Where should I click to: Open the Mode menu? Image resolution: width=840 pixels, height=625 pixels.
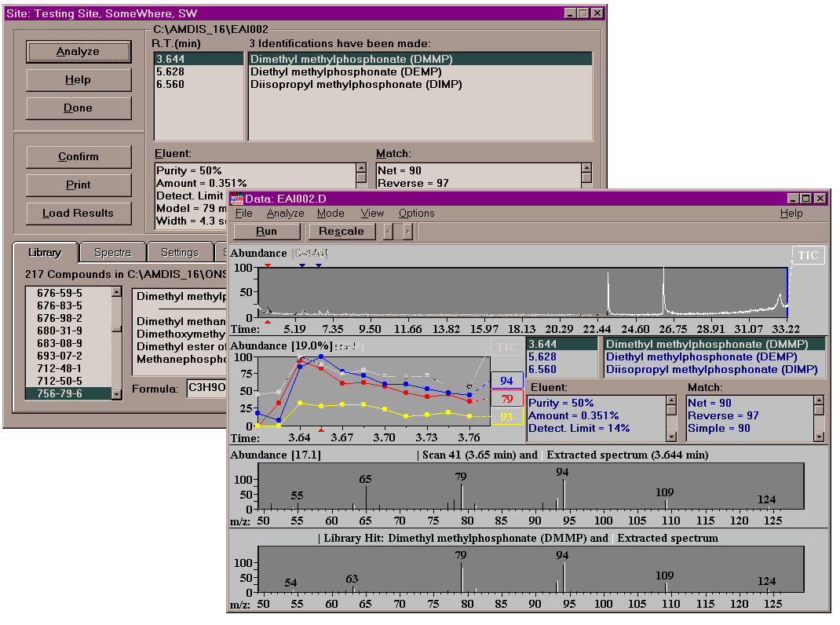(331, 213)
